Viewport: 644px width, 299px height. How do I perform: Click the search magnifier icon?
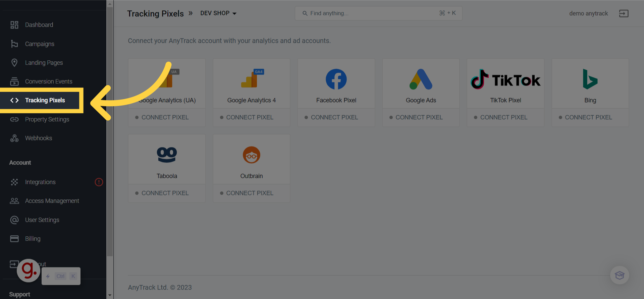(x=305, y=13)
